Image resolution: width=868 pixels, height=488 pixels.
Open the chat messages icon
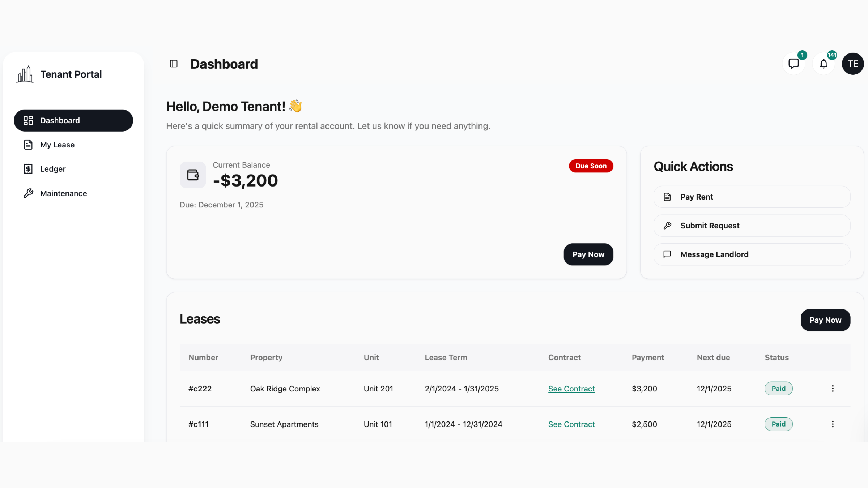click(x=793, y=64)
